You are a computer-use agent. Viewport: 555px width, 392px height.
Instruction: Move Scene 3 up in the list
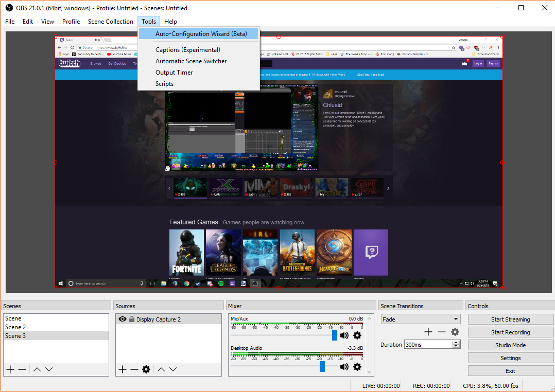pos(36,369)
